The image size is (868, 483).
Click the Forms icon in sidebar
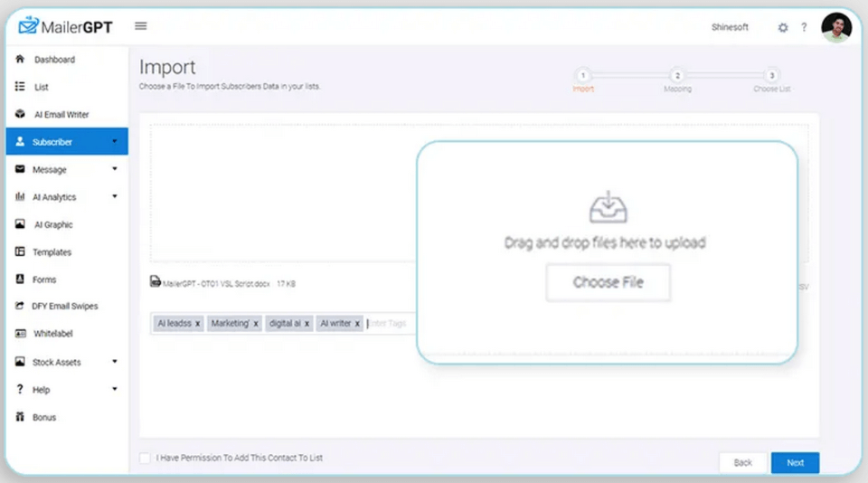[x=20, y=279]
